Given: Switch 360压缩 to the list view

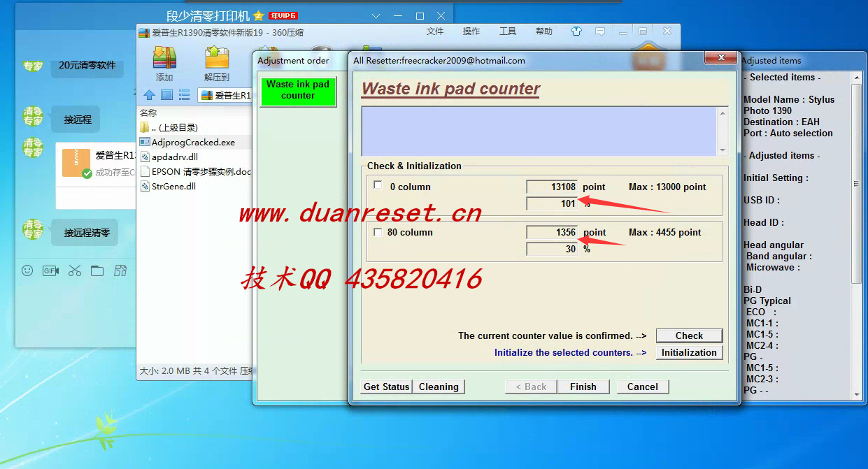Looking at the screenshot, I should click(184, 95).
